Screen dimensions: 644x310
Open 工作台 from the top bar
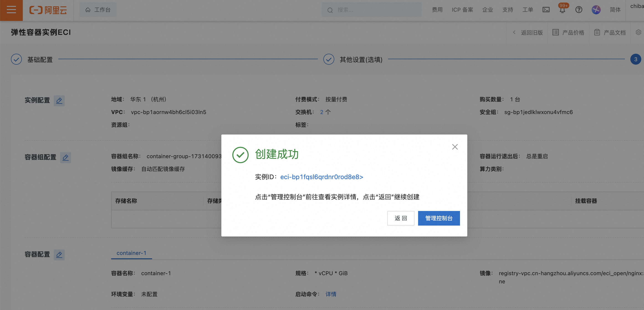(x=98, y=10)
